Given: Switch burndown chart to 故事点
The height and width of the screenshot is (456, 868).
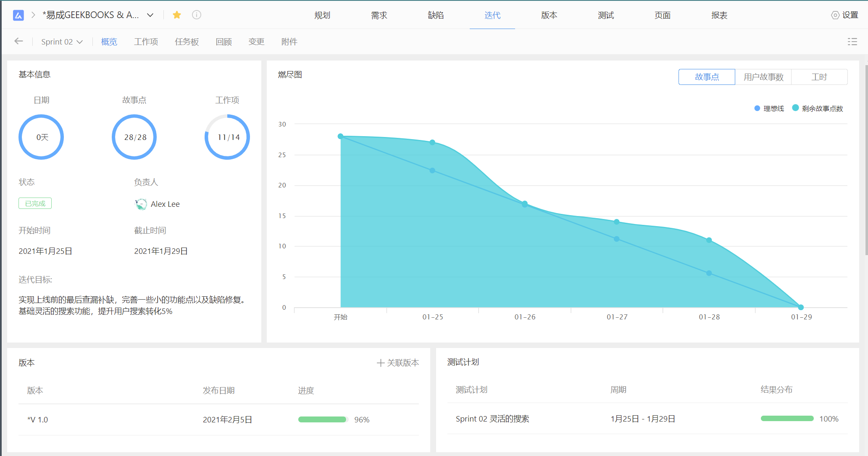Looking at the screenshot, I should point(707,77).
